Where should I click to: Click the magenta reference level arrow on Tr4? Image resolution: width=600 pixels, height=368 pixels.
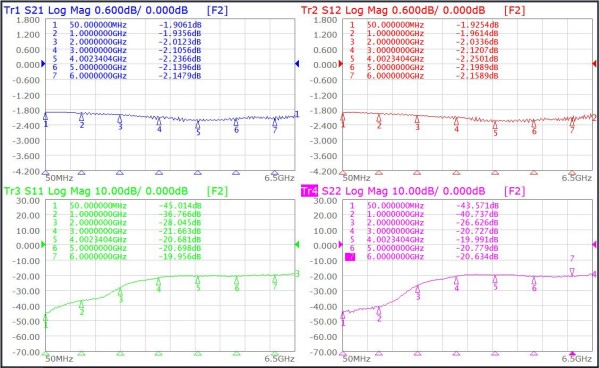coord(341,244)
